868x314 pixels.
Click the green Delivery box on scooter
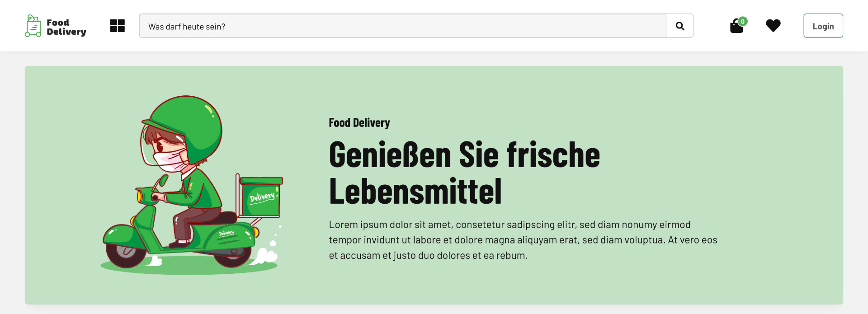261,197
